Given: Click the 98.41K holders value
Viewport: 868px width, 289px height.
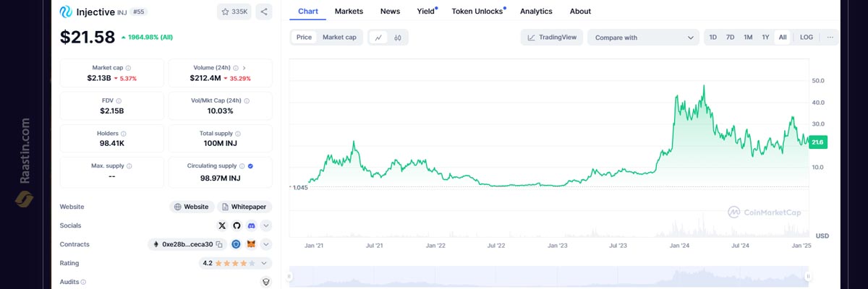Looking at the screenshot, I should pos(112,144).
